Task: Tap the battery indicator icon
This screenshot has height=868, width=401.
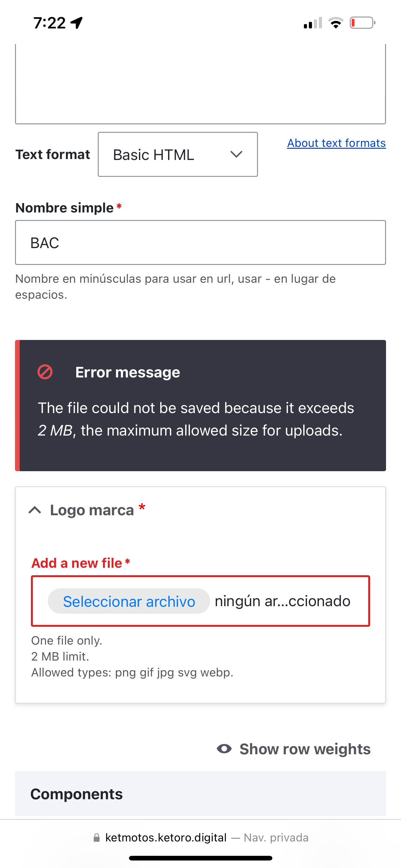Action: coord(362,22)
